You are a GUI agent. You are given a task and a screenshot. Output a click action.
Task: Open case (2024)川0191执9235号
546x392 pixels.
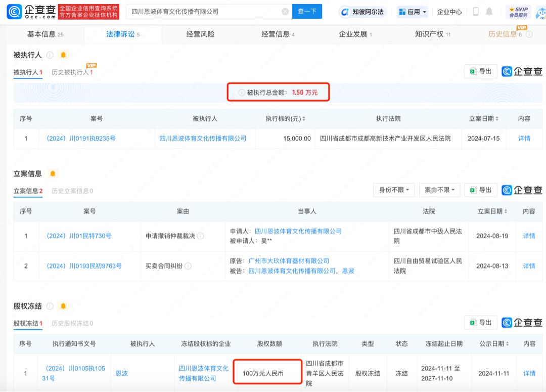(x=81, y=138)
